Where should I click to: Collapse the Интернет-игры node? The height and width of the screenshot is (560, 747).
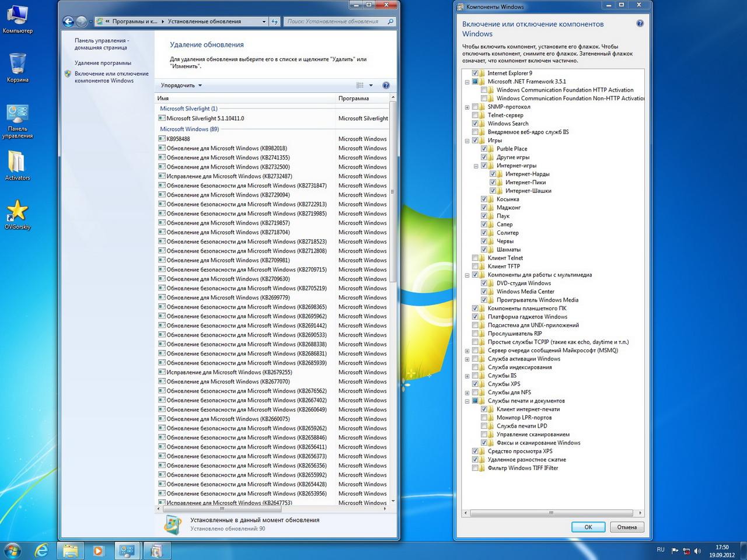click(x=476, y=166)
